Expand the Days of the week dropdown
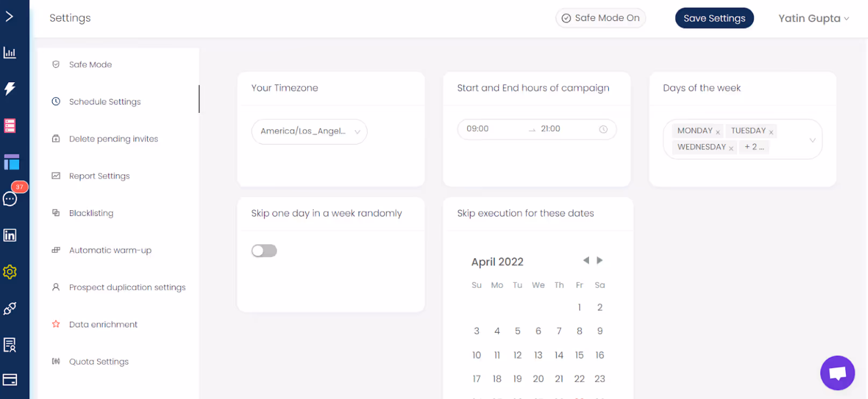 [x=813, y=139]
